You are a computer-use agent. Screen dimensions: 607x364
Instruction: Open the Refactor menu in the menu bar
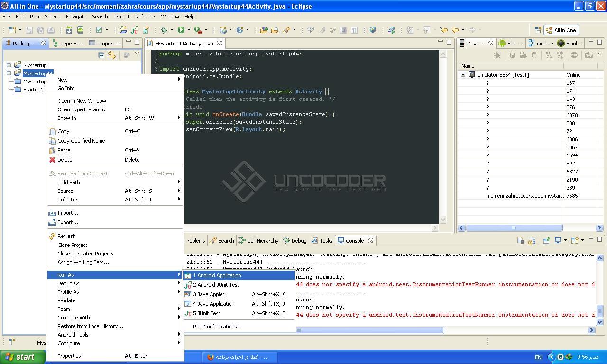tap(145, 17)
